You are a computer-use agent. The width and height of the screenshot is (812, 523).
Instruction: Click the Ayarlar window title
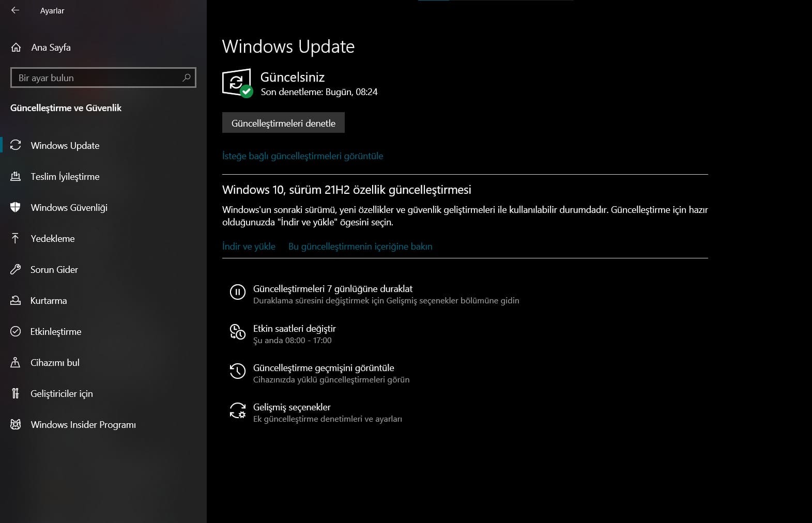pyautogui.click(x=52, y=11)
